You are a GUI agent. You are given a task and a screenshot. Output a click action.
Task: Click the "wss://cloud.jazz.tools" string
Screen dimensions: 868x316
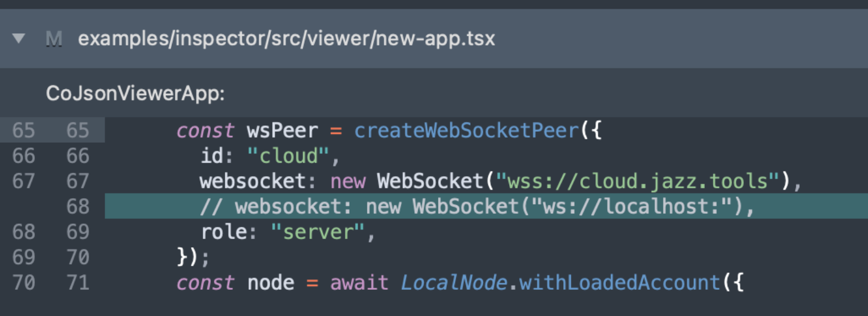point(637,181)
